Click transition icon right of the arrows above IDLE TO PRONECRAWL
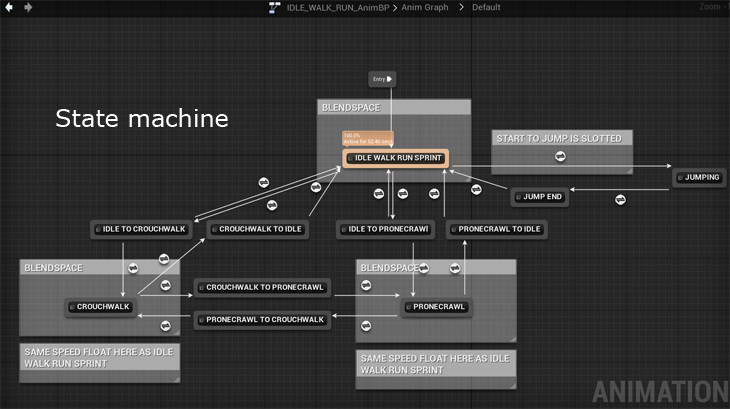This screenshot has width=730, height=409. (403, 193)
